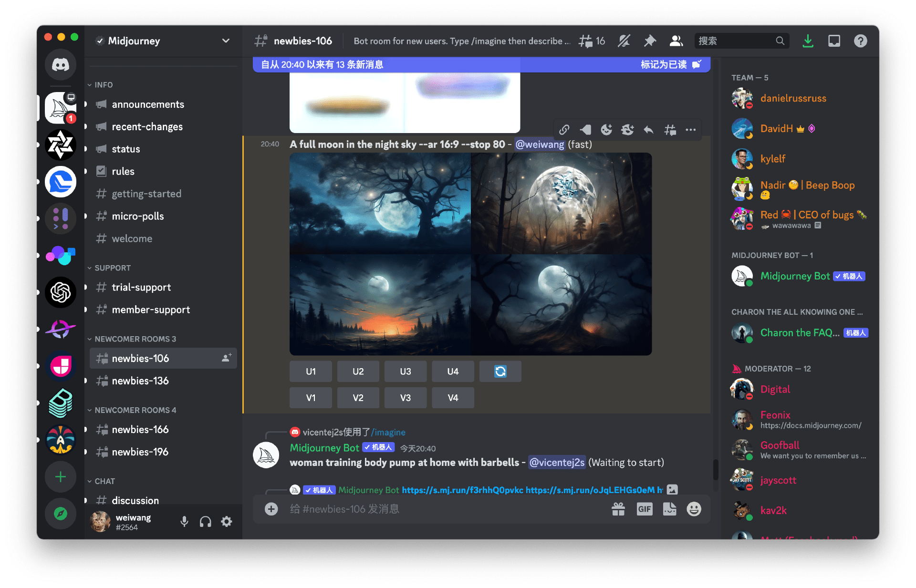The image size is (916, 588).
Task: Click the Explore servers compass icon
Action: (x=61, y=514)
